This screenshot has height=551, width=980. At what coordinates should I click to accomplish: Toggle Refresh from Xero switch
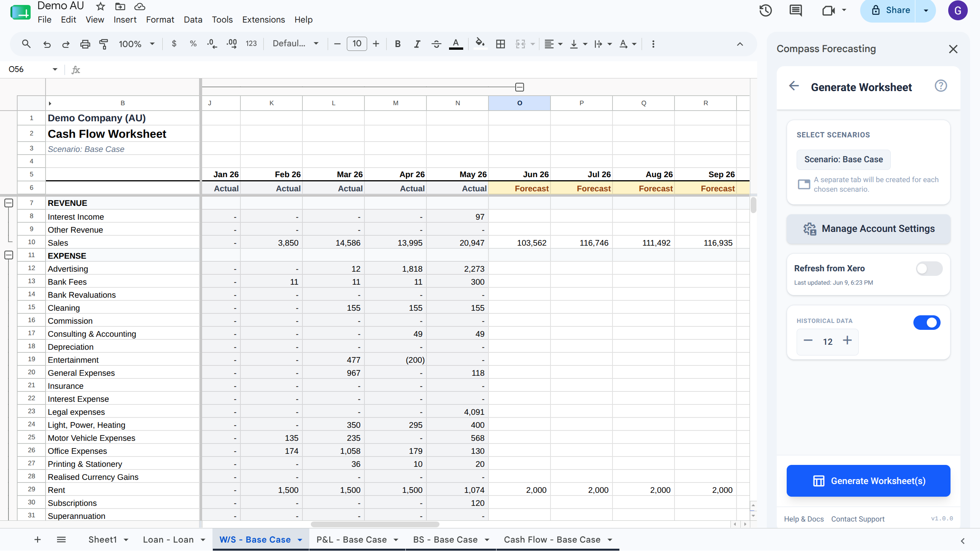pos(929,269)
